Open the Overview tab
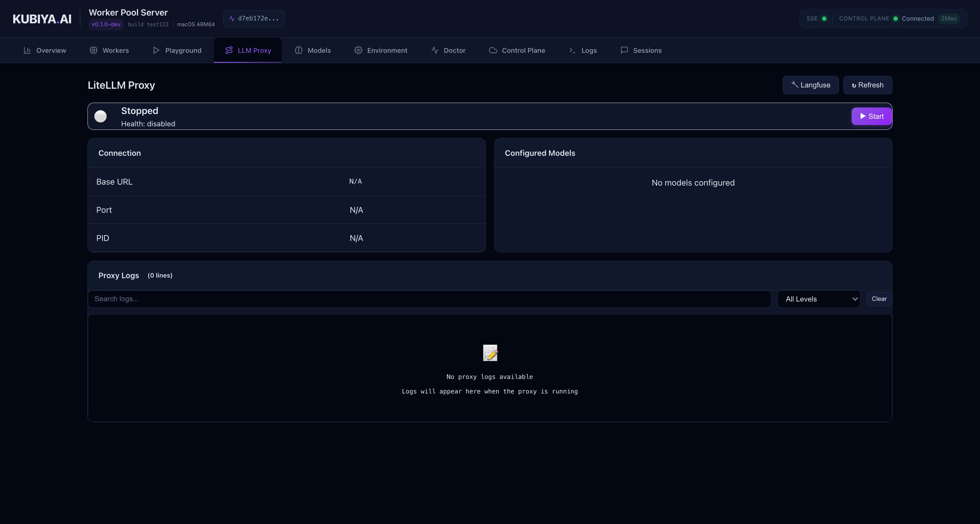The image size is (980, 524). (x=45, y=50)
